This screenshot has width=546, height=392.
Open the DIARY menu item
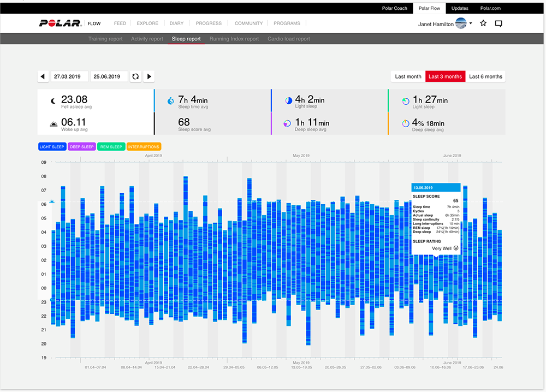point(176,23)
